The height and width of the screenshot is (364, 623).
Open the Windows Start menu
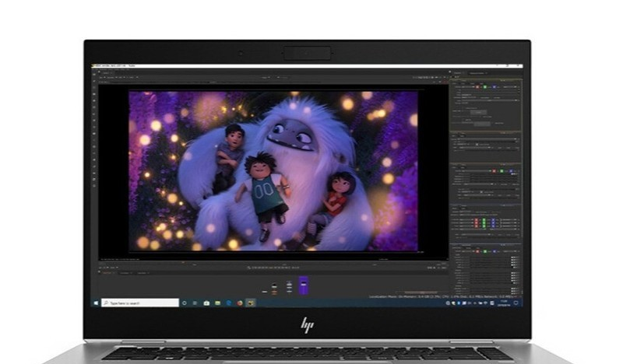point(96,303)
